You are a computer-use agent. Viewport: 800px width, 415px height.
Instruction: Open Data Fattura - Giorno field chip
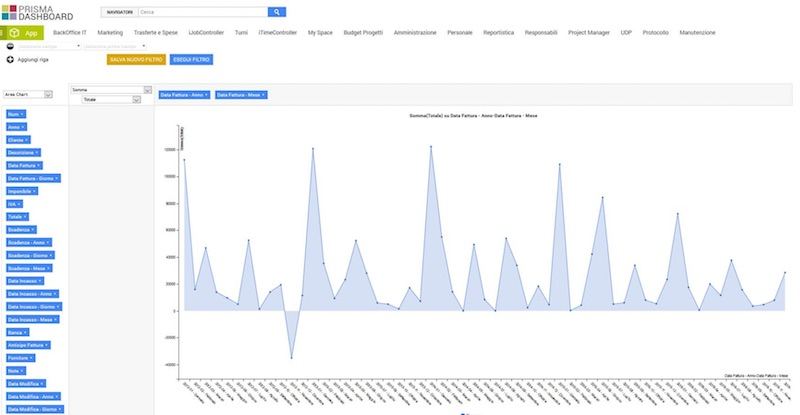click(34, 178)
